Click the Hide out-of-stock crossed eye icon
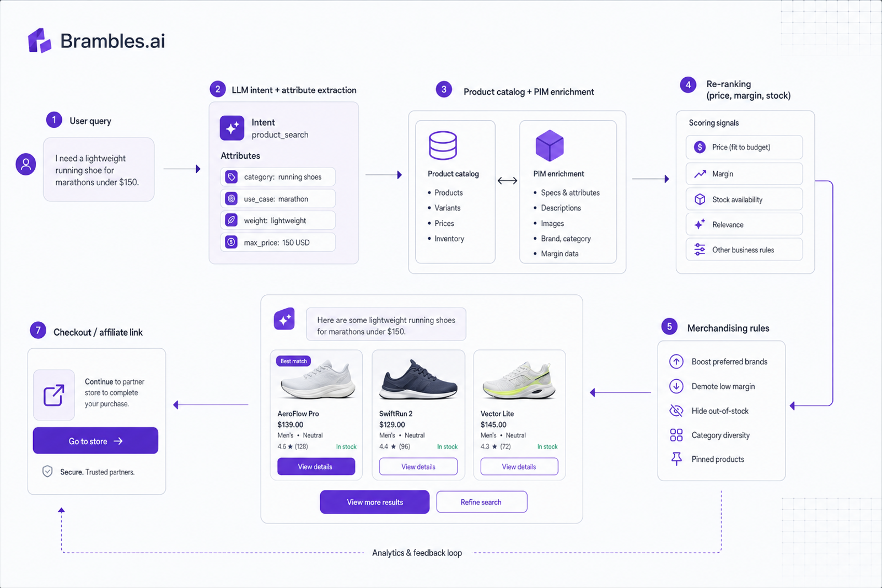882x588 pixels. pyautogui.click(x=676, y=411)
